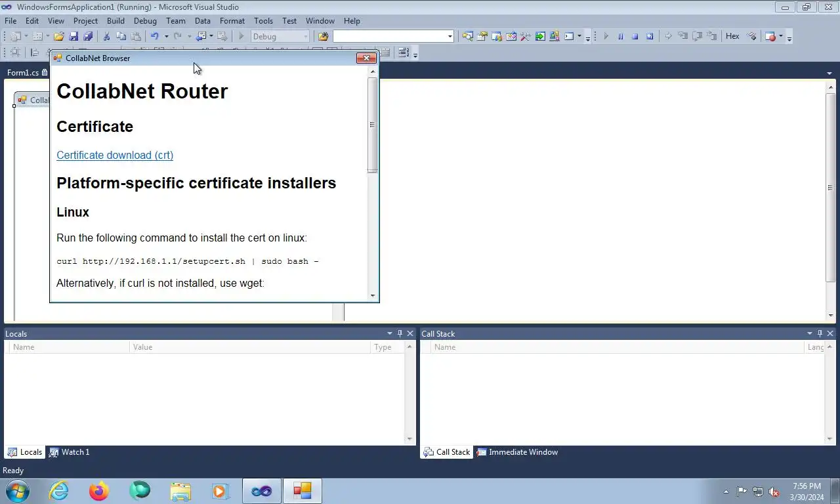
Task: Click the Undo arrow icon
Action: (x=155, y=37)
